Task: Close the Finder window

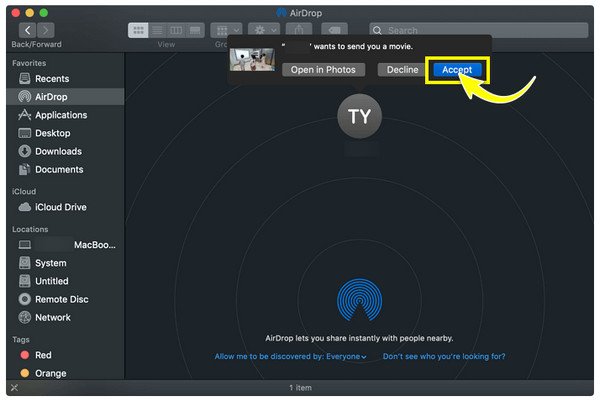Action: [x=16, y=13]
